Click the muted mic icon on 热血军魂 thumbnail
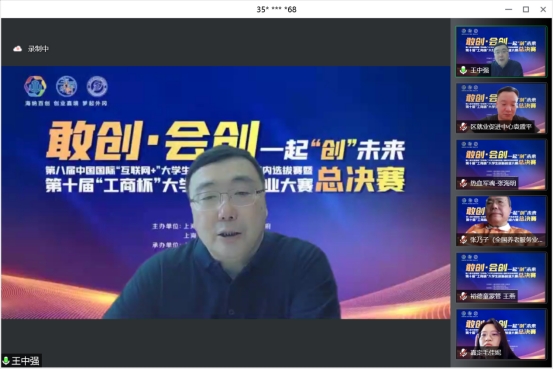Viewport: 553px width, 369px height. click(x=463, y=183)
